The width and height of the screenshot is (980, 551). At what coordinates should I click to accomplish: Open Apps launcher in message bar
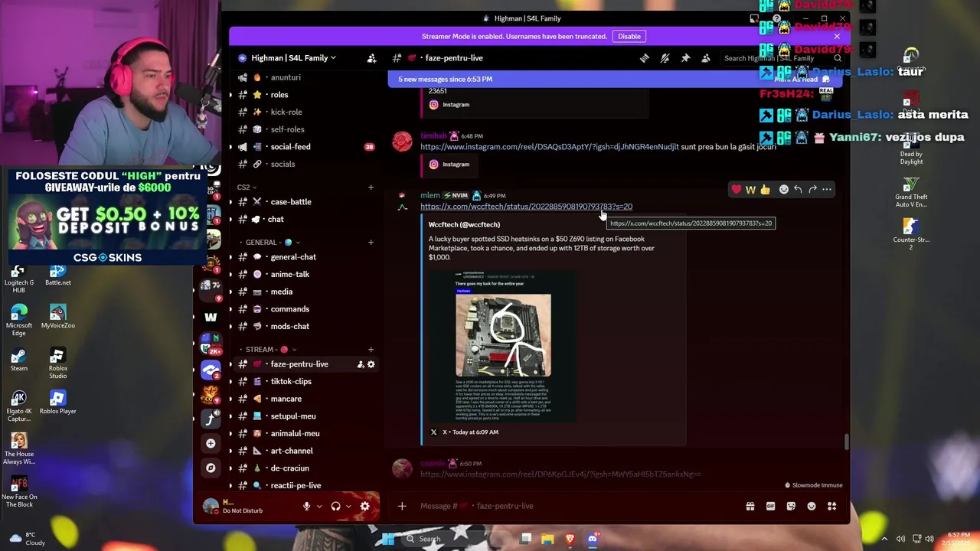coord(832,506)
